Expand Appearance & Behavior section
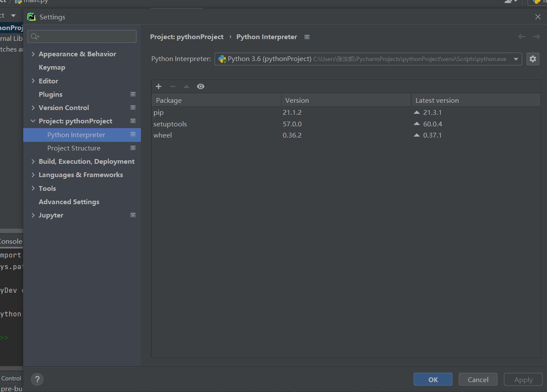This screenshot has height=392, width=547. (33, 54)
